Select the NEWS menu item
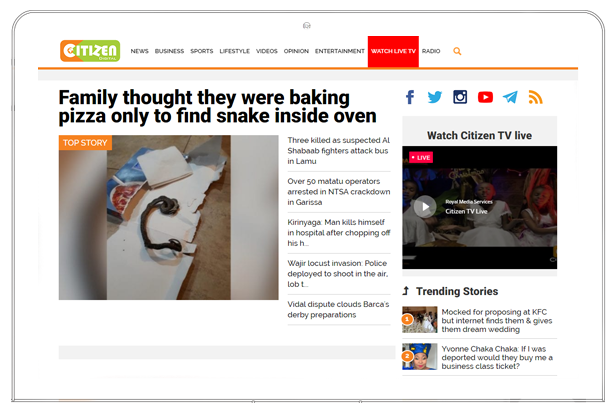616x412 pixels. click(139, 51)
